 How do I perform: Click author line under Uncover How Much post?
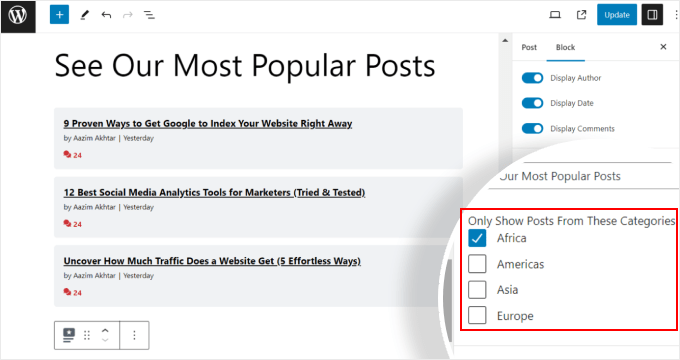[108, 276]
